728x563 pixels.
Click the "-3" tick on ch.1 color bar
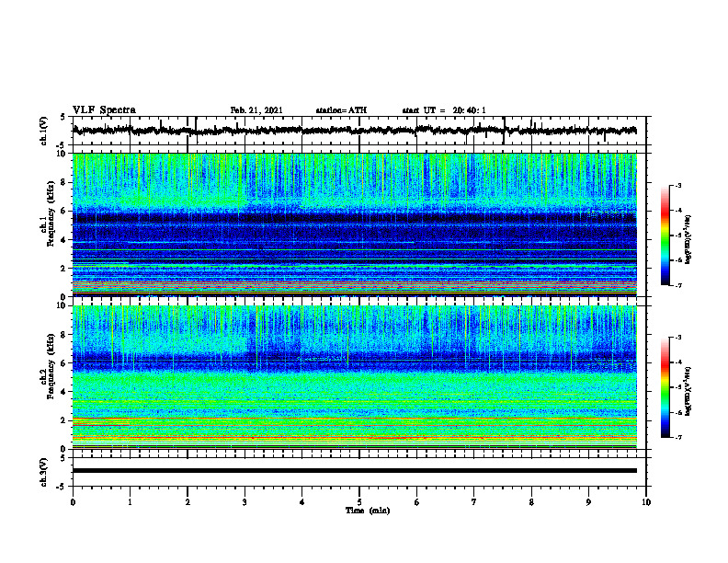pyautogui.click(x=677, y=185)
